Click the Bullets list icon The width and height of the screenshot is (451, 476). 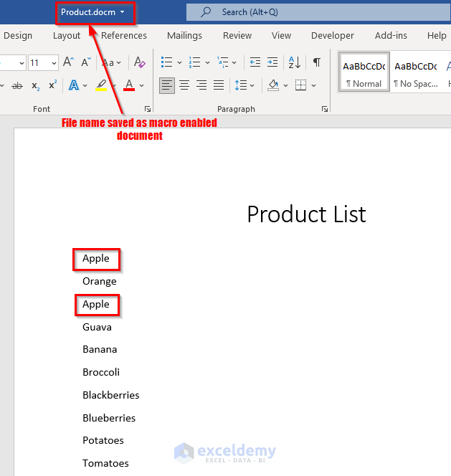(166, 62)
